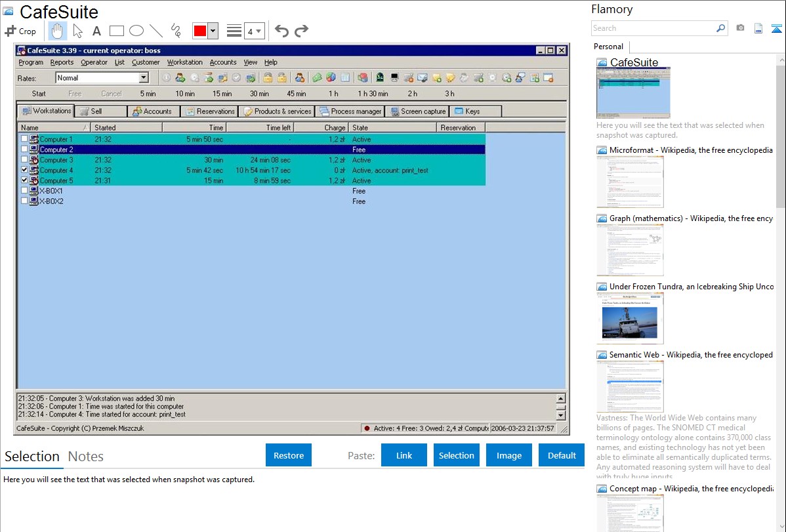
Task: Pick the rectangle shape tool
Action: tap(117, 31)
